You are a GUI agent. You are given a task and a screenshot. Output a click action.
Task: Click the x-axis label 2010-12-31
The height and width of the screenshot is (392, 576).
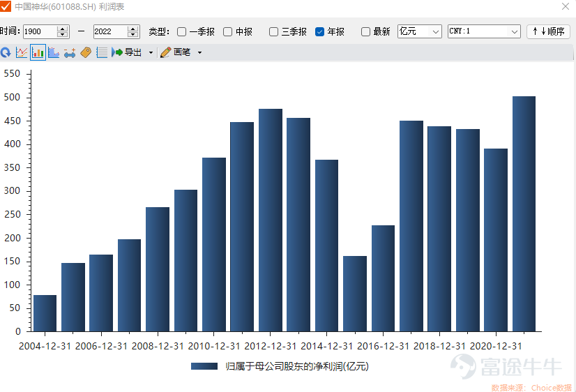point(214,346)
